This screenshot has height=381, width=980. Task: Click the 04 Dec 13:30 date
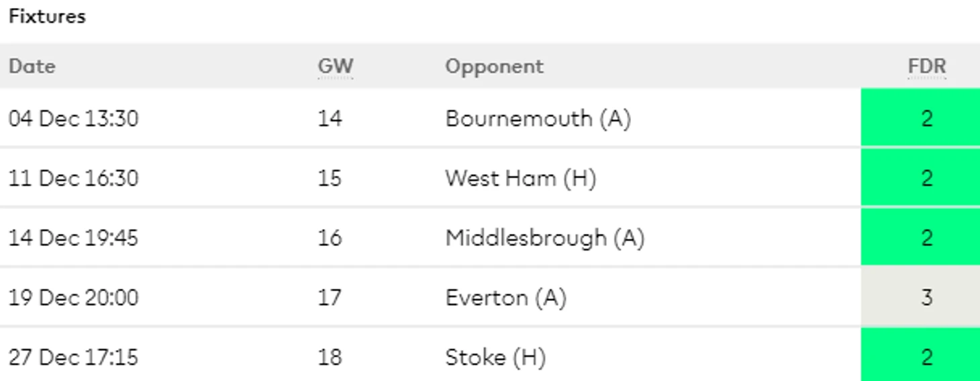[x=73, y=118]
